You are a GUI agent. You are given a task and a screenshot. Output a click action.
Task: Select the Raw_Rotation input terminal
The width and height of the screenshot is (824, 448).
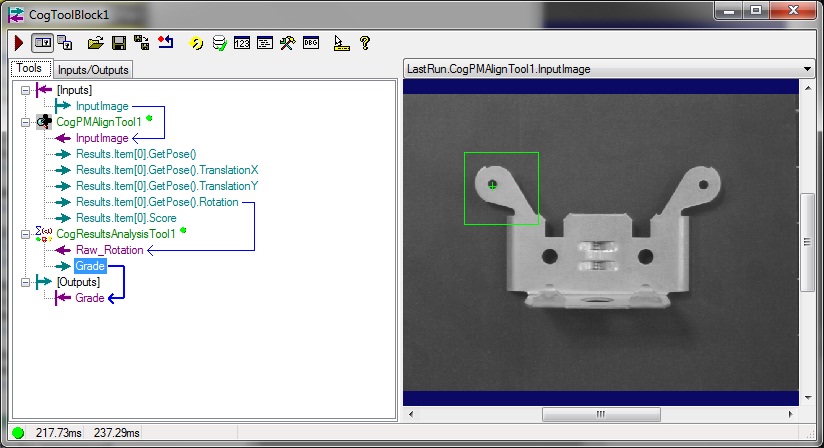tap(109, 250)
